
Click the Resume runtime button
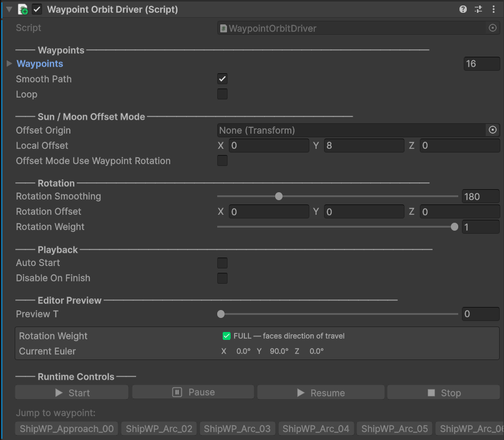point(320,392)
